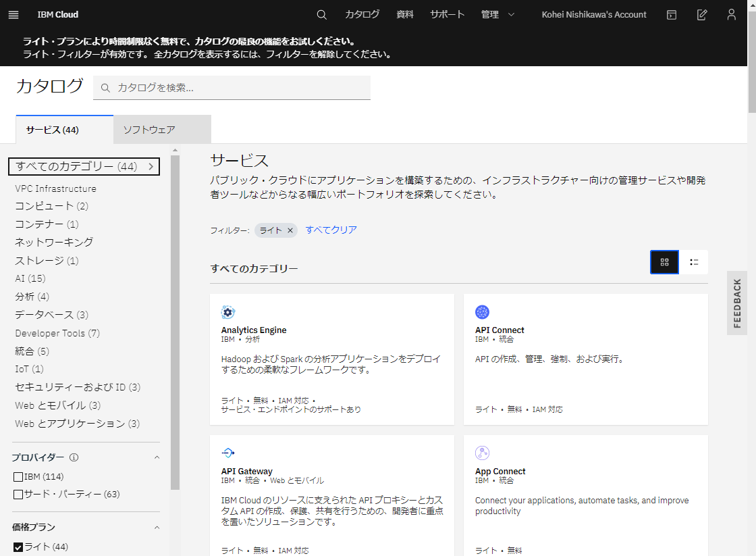Select AI (15) category
This screenshot has width=756, height=556.
coord(30,278)
